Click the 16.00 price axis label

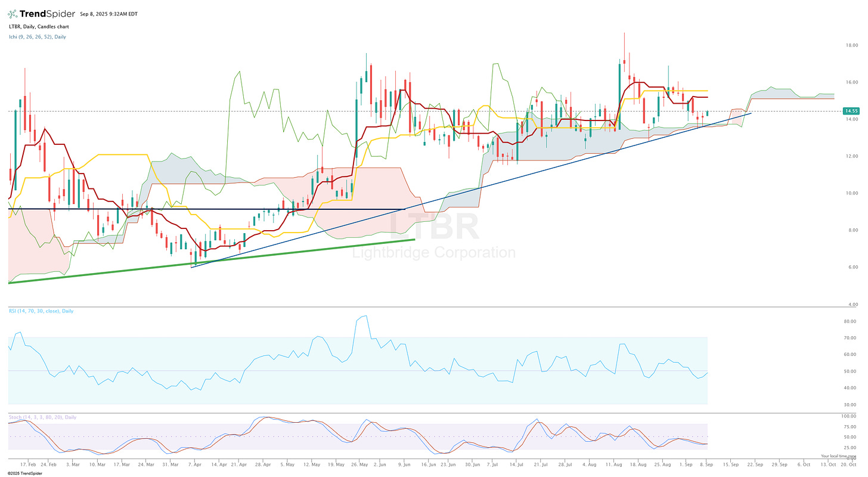851,82
